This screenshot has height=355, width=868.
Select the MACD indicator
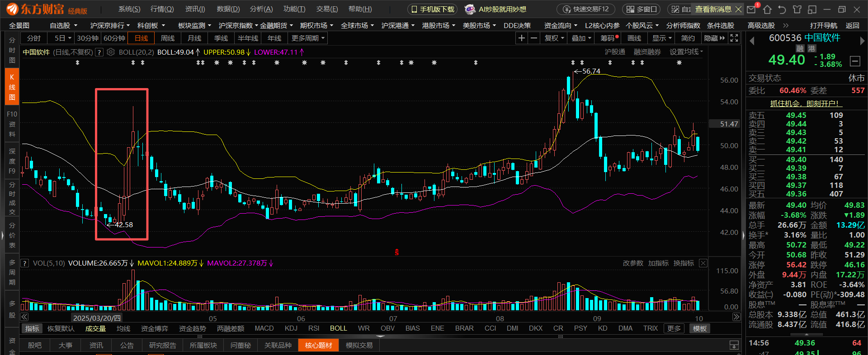(x=264, y=328)
